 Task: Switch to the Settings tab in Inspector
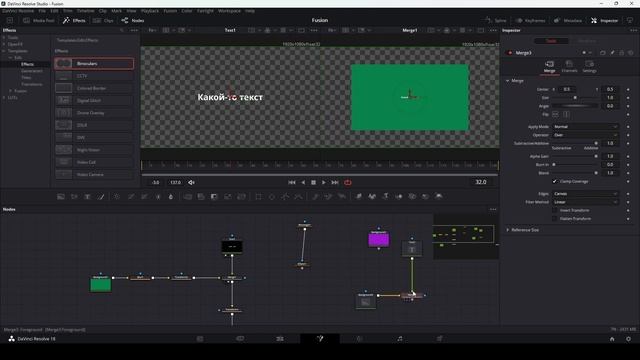point(589,67)
